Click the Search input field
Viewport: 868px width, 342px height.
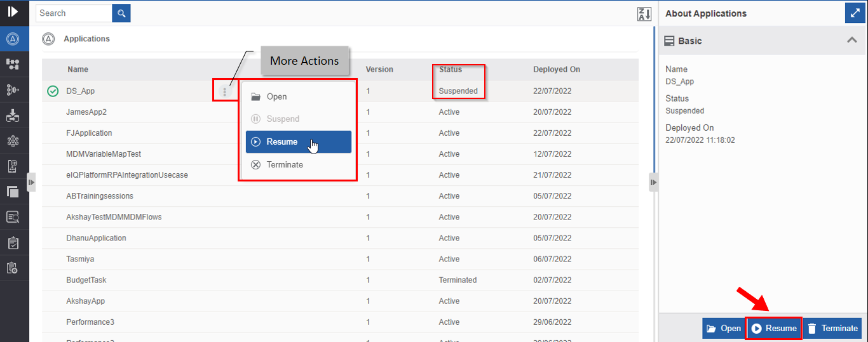[x=74, y=13]
